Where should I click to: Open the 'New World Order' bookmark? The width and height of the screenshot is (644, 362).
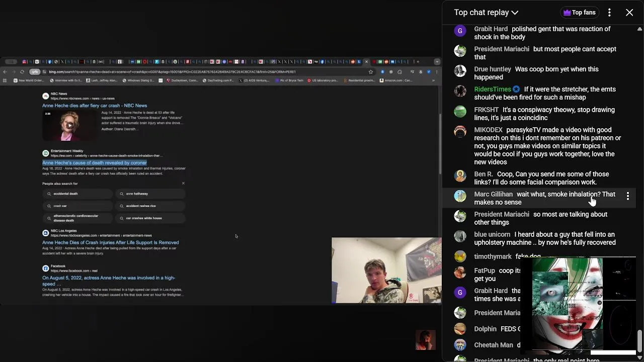(x=29, y=80)
